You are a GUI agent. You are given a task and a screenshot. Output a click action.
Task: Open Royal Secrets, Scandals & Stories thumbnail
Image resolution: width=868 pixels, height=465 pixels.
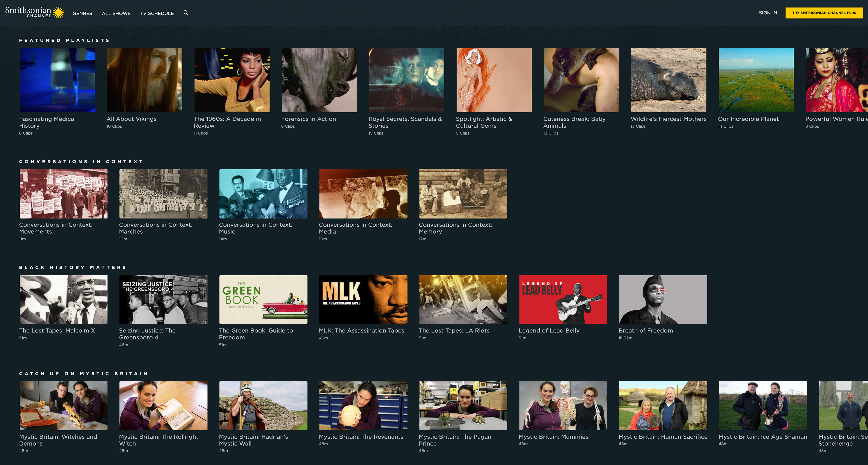407,80
